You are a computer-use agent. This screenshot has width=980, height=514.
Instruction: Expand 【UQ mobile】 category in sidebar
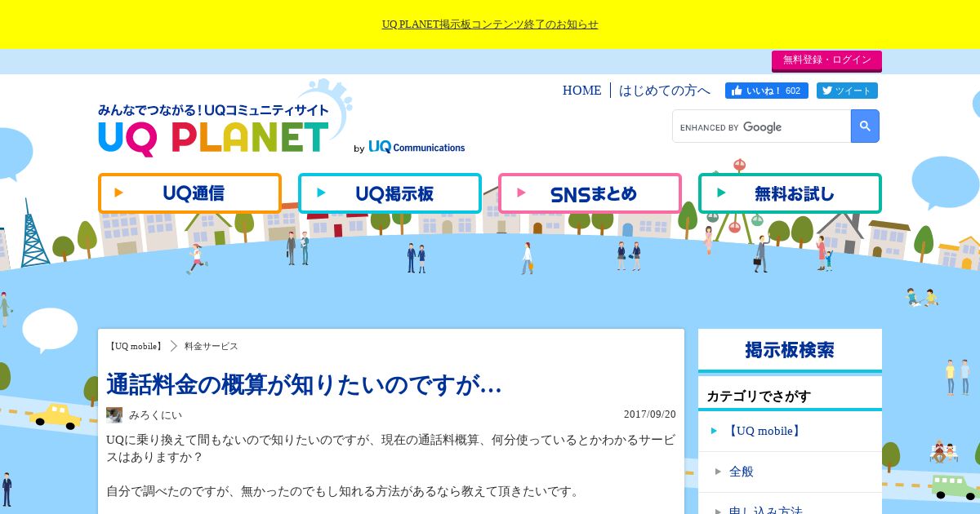pyautogui.click(x=790, y=431)
